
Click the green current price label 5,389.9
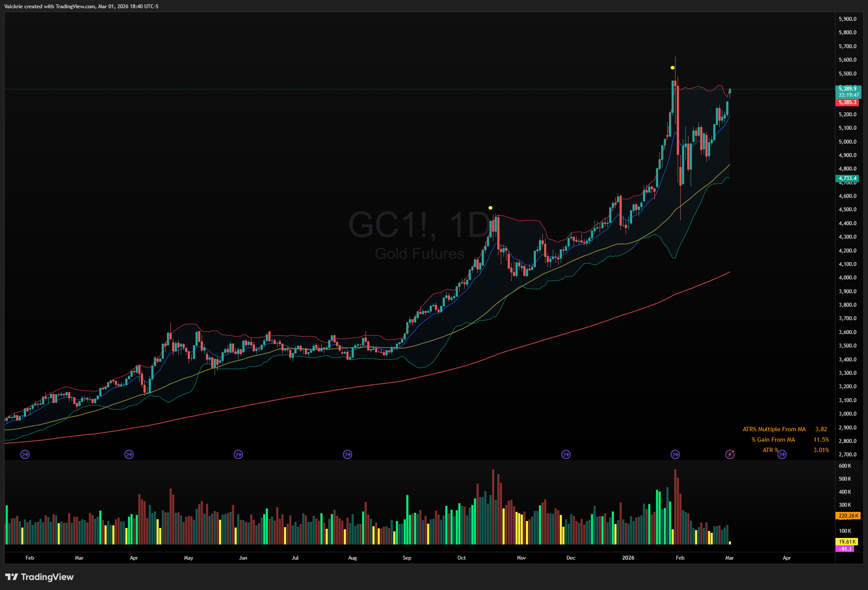coord(848,89)
